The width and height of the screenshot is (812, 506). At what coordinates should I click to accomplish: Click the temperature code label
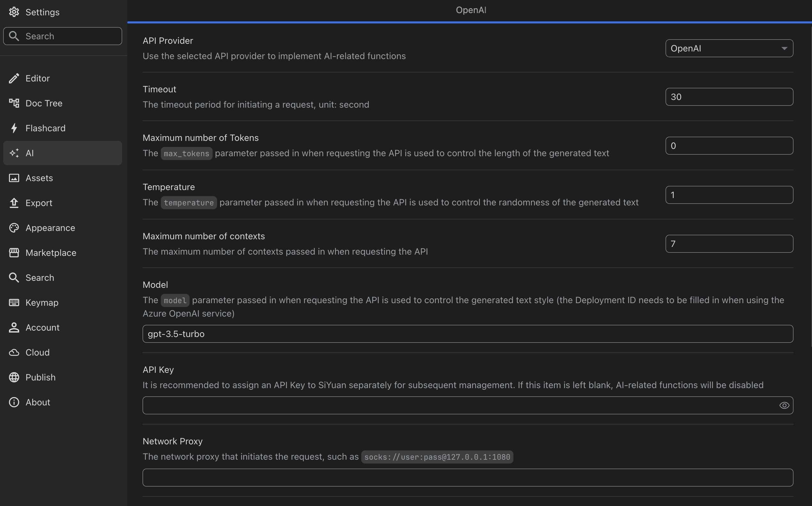tap(189, 203)
